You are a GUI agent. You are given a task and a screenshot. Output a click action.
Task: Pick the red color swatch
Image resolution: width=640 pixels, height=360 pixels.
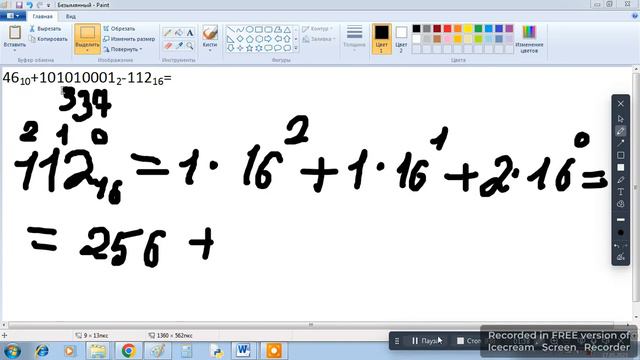tap(447, 29)
